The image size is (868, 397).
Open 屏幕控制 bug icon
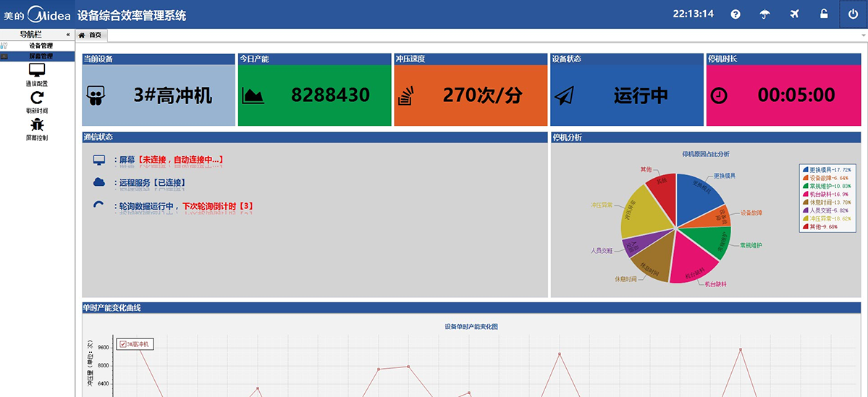37,125
